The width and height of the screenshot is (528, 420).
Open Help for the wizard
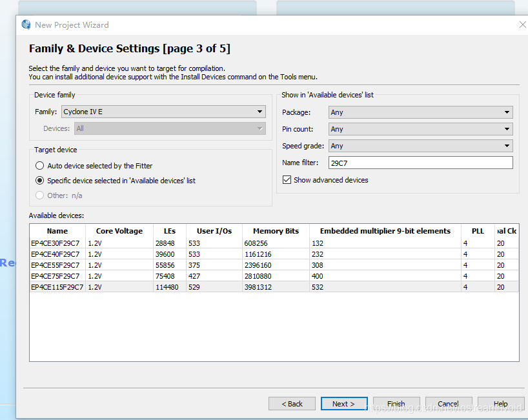501,404
